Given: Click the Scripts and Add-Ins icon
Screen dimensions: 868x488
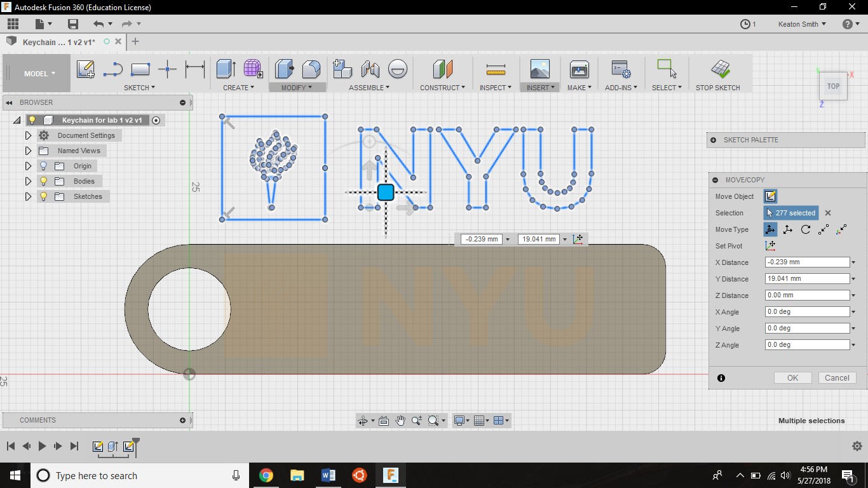Looking at the screenshot, I should tap(621, 69).
